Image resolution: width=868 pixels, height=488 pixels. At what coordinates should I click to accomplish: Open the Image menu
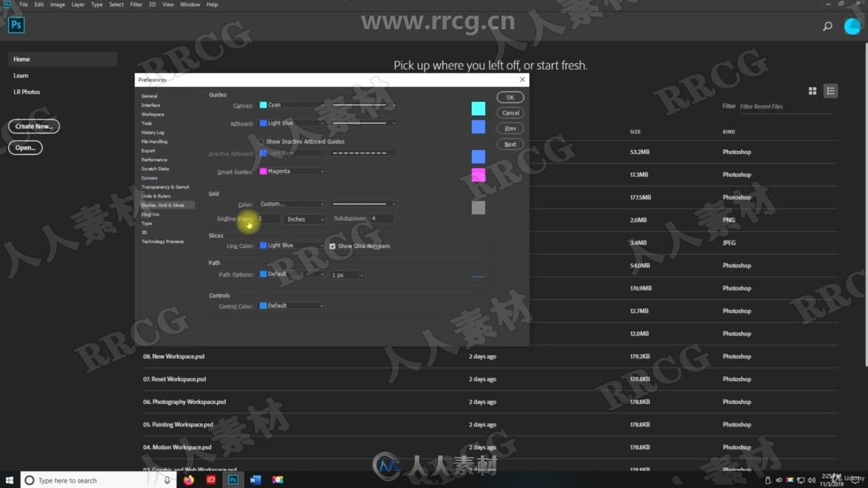pyautogui.click(x=58, y=4)
